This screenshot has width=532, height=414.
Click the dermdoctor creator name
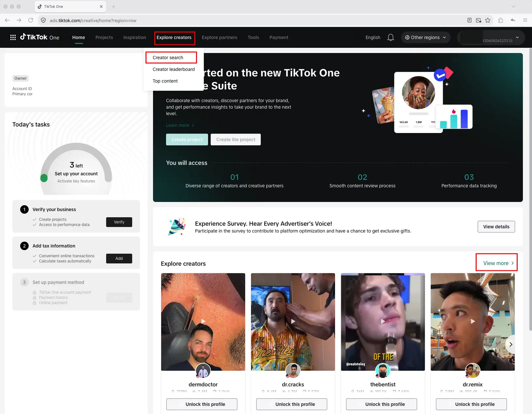tap(203, 384)
